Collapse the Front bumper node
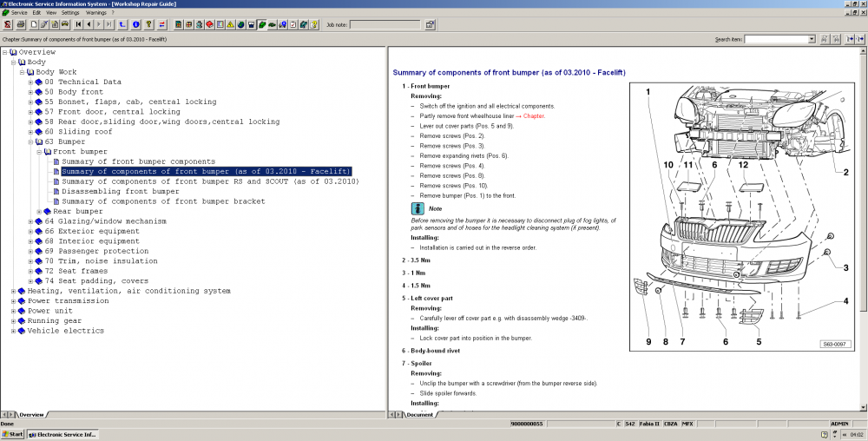This screenshot has width=868, height=441. tap(39, 152)
